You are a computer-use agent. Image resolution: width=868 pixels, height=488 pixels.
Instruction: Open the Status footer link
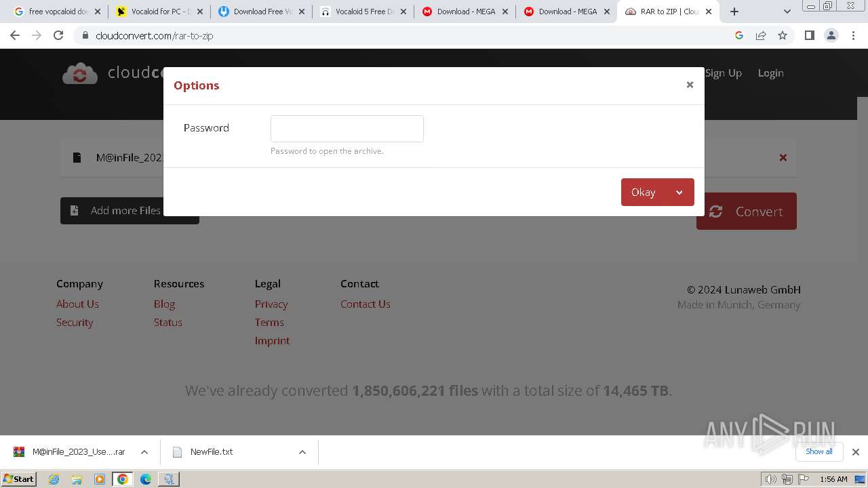click(167, 322)
